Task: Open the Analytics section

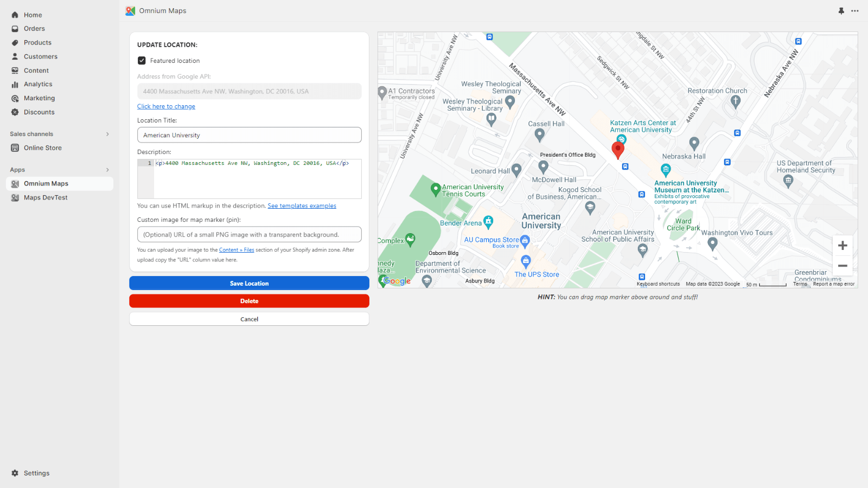Action: click(38, 84)
